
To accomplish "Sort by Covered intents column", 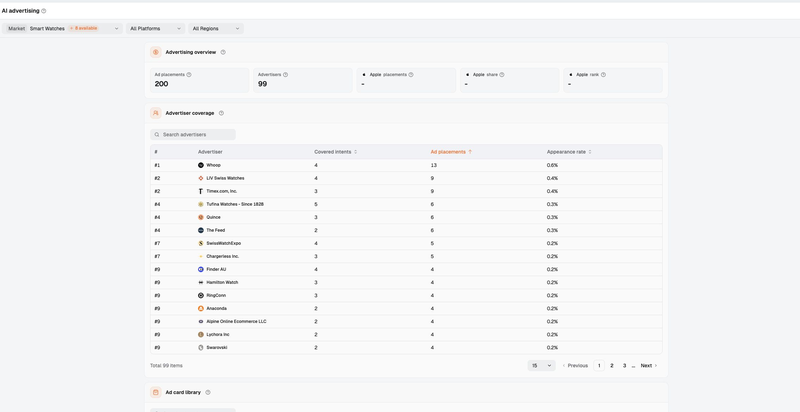I will tap(335, 152).
